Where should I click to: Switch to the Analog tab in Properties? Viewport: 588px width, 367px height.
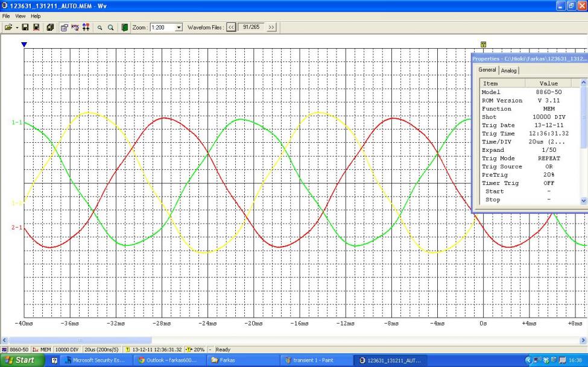pos(510,71)
